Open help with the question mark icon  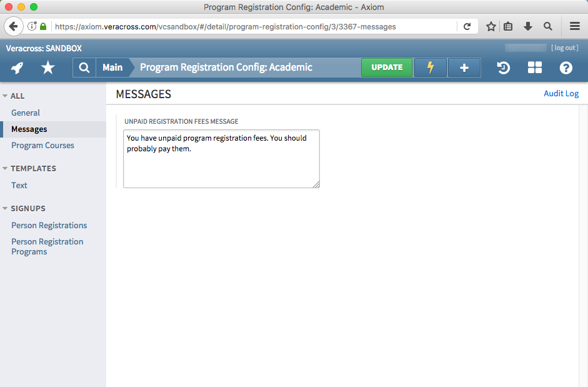click(566, 68)
